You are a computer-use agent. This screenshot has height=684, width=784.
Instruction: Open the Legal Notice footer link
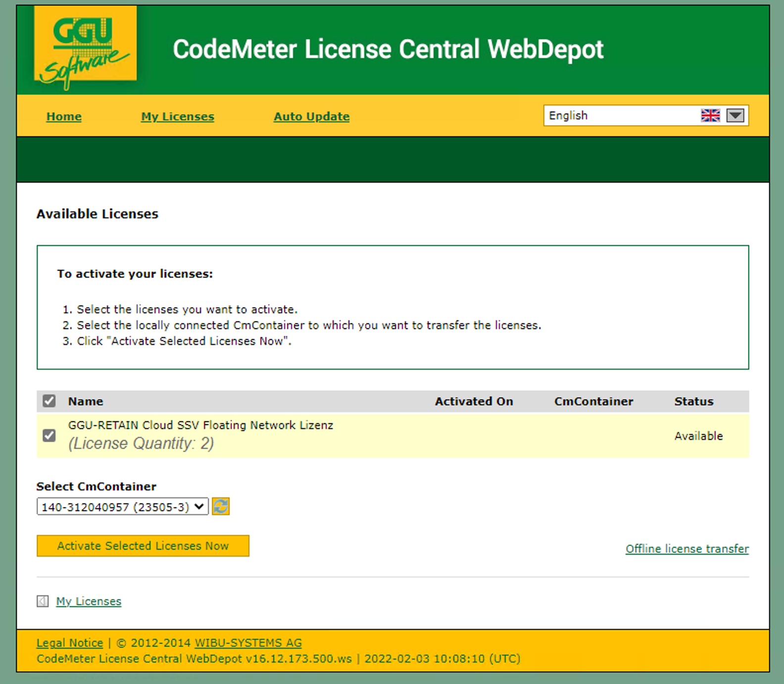point(70,643)
